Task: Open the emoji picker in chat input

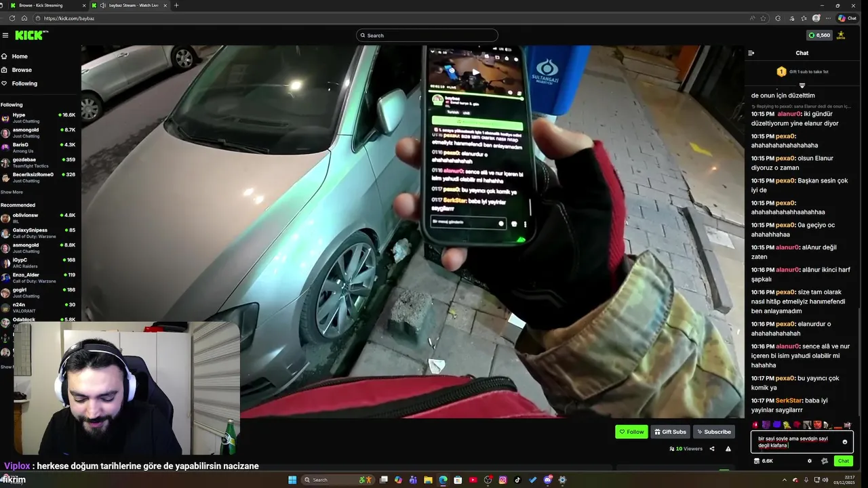Action: pyautogui.click(x=845, y=442)
